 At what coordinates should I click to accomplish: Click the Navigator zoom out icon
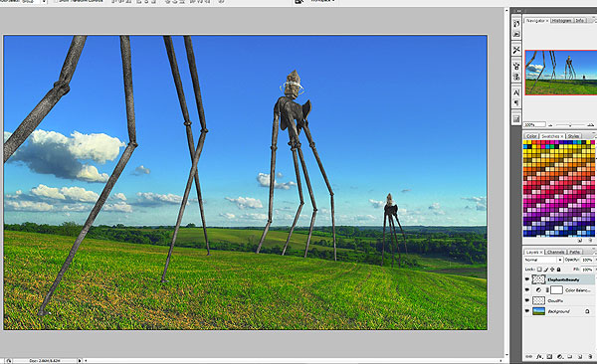(x=550, y=125)
